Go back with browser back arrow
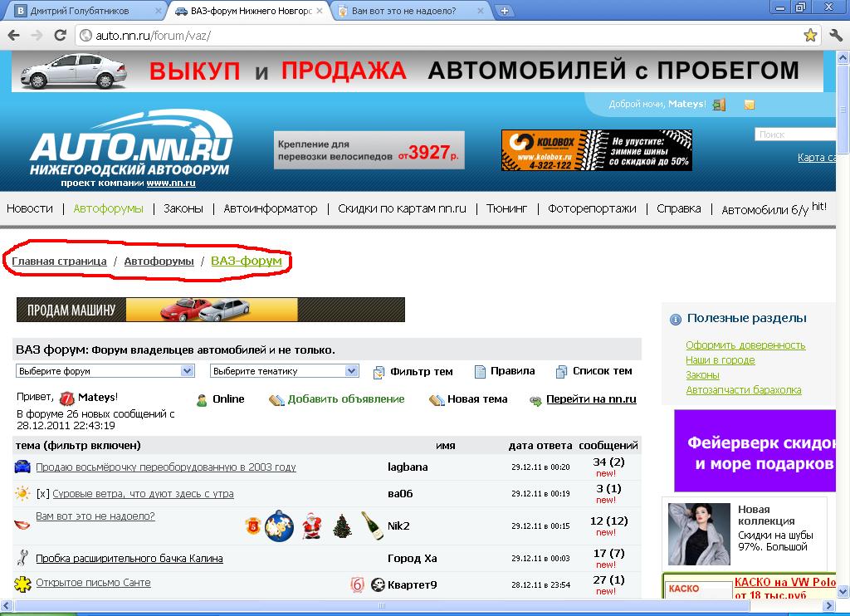 click(14, 35)
